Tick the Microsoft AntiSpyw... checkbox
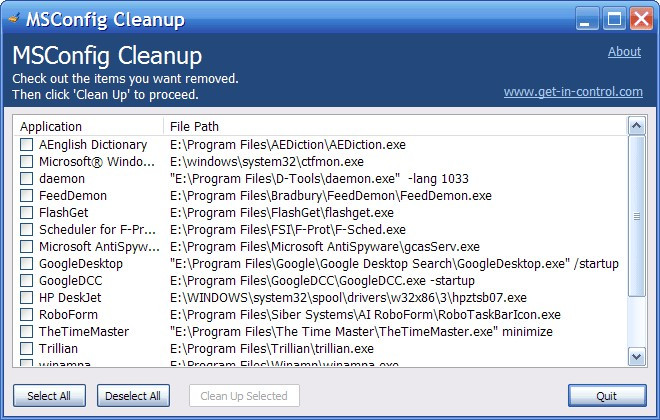Screen dimensions: 660x420 pos(27,247)
